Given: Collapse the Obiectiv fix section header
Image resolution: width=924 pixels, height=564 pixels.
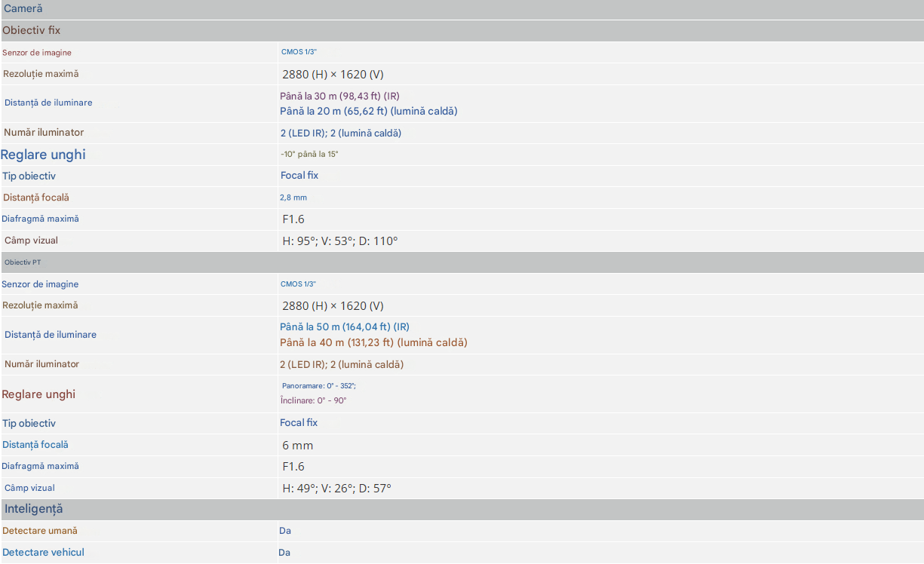Looking at the screenshot, I should click(32, 30).
